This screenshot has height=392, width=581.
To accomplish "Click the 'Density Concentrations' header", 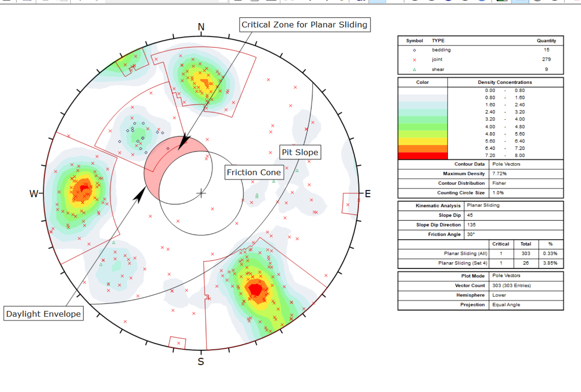I will pos(505,82).
